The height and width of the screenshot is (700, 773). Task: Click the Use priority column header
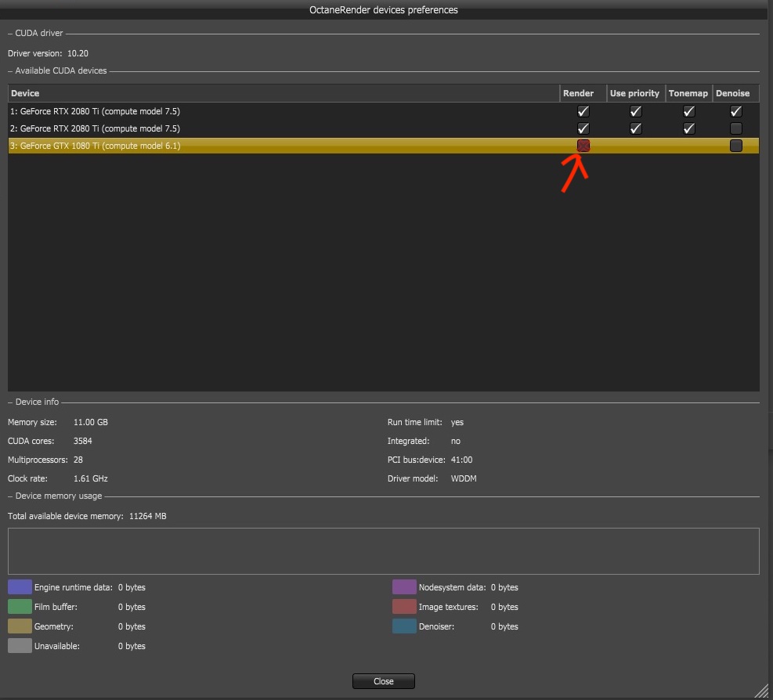(x=635, y=93)
